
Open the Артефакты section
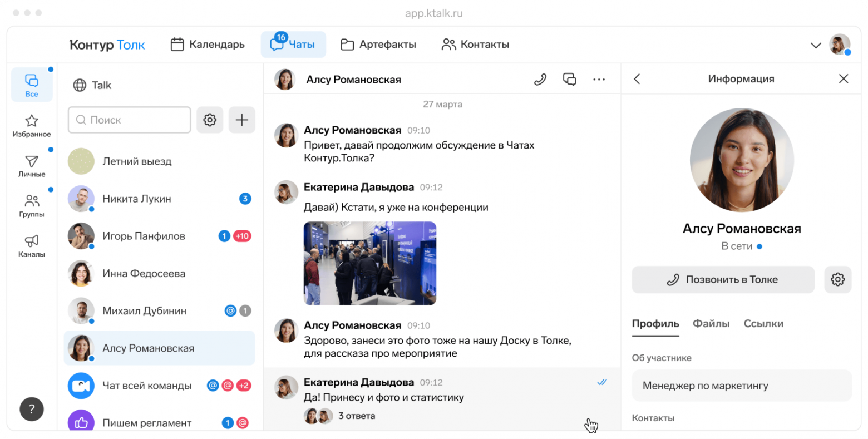click(378, 45)
